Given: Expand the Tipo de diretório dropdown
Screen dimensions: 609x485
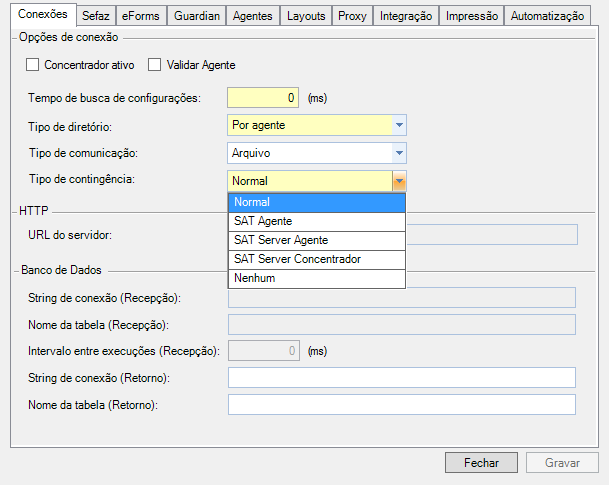Looking at the screenshot, I should 399,125.
